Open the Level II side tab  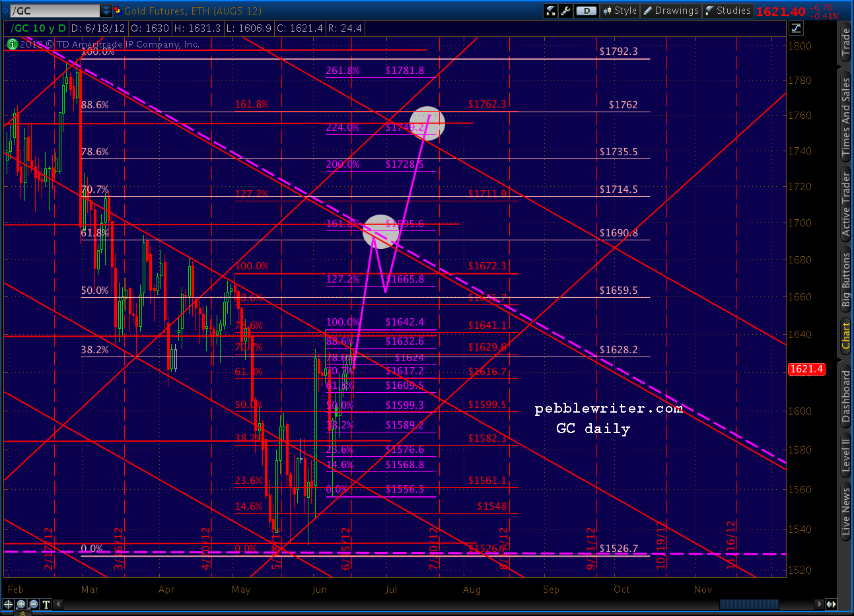tap(845, 455)
